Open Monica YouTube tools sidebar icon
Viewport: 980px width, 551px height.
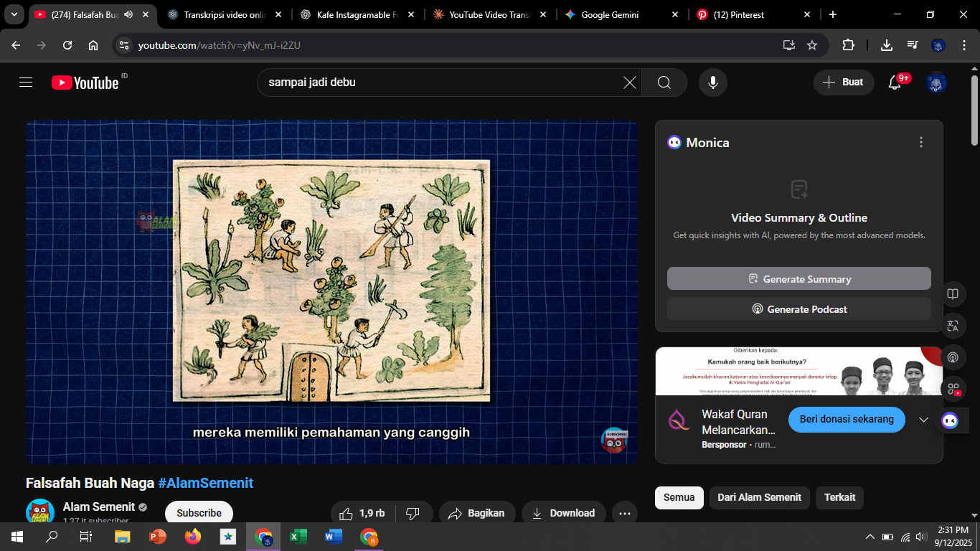click(x=953, y=389)
